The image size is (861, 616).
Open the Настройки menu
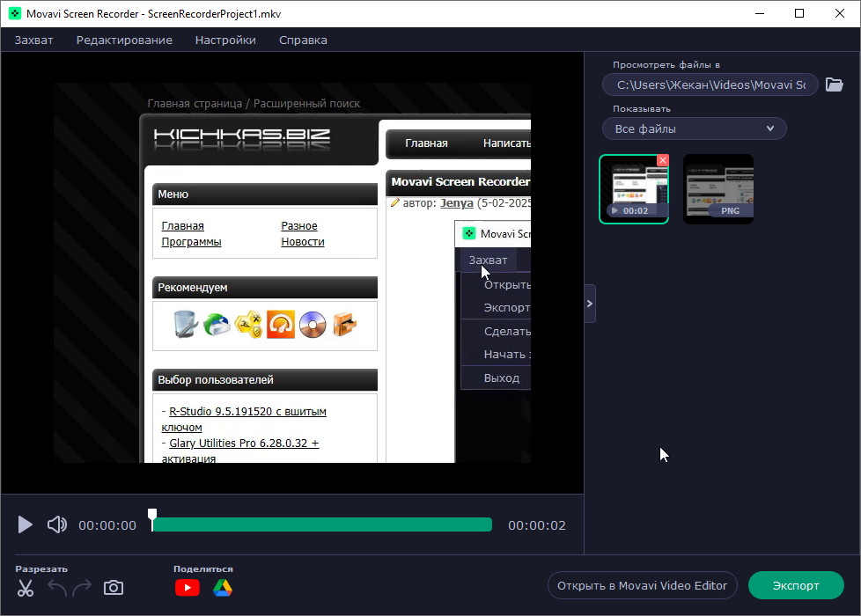tap(225, 40)
